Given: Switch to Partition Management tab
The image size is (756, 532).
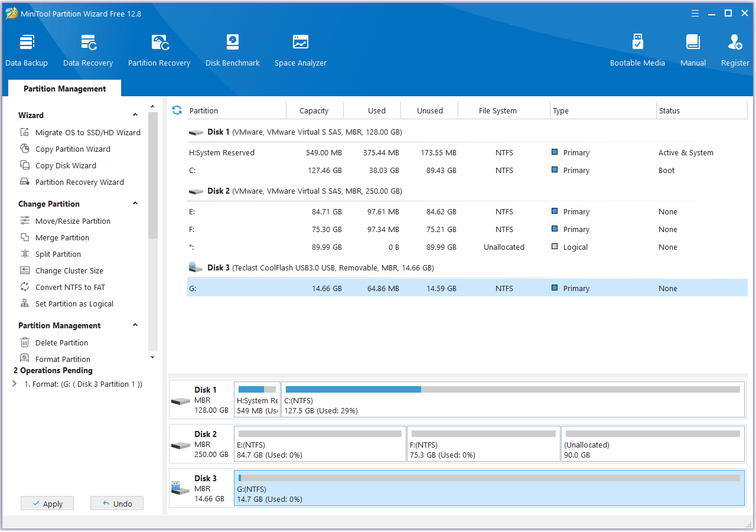Looking at the screenshot, I should (65, 89).
